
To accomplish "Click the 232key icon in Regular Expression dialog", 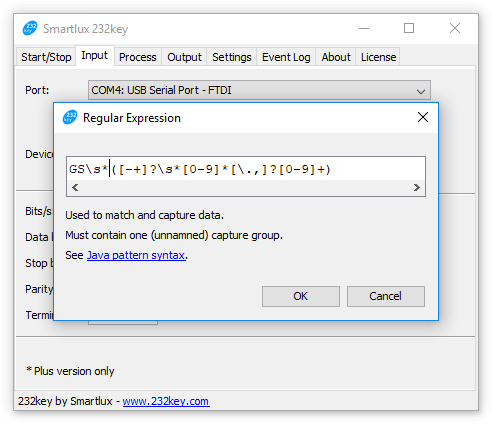I will point(70,117).
